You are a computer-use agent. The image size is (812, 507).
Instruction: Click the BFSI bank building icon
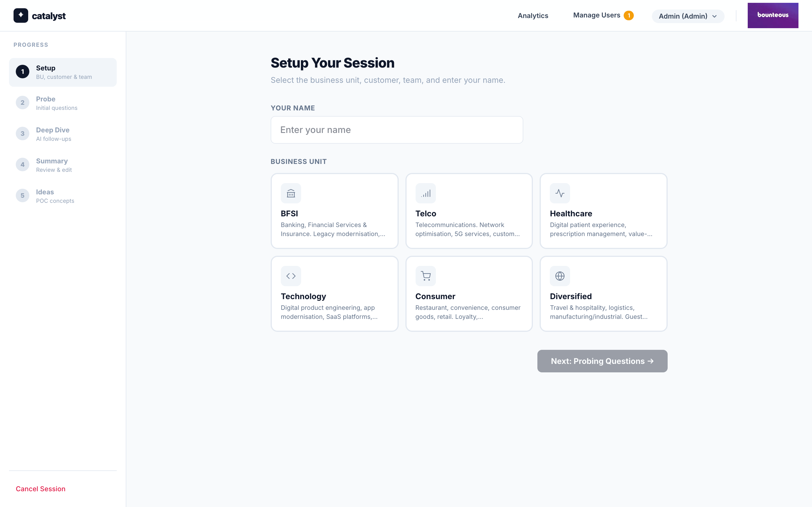point(291,193)
